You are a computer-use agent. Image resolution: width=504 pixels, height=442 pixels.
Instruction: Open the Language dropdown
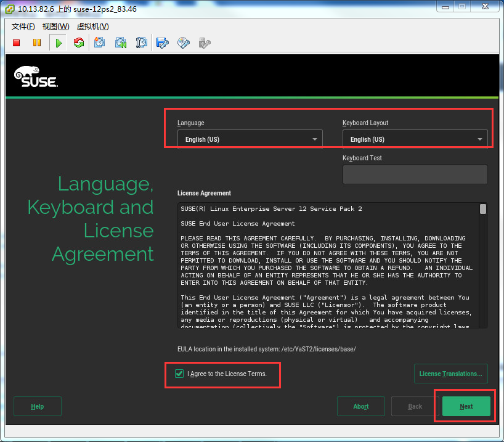250,139
